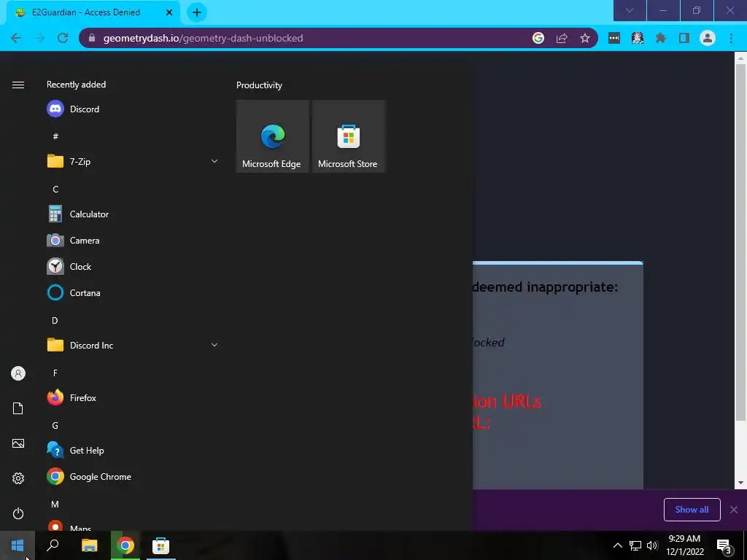This screenshot has height=560, width=747.
Task: Open taskbar Search magnifier
Action: click(53, 545)
